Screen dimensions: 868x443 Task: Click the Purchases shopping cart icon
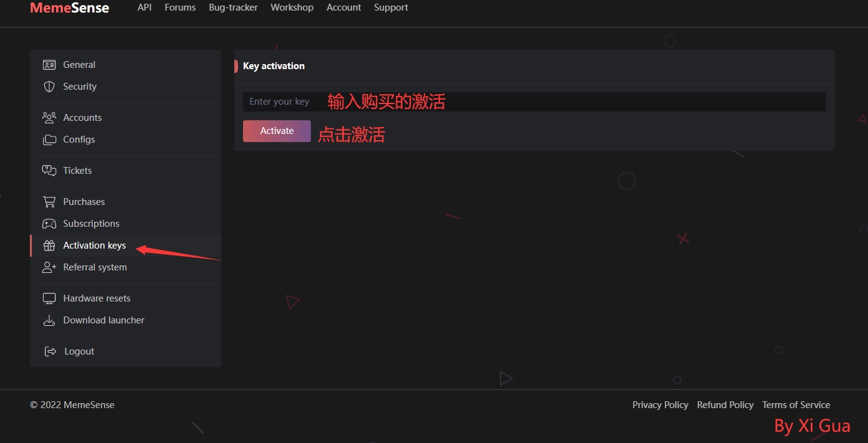tap(49, 202)
